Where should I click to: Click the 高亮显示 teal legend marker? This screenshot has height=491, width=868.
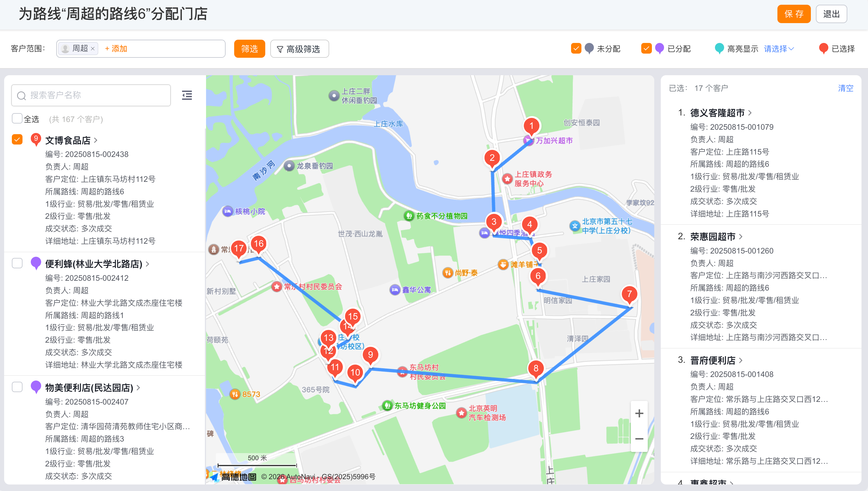[719, 49]
